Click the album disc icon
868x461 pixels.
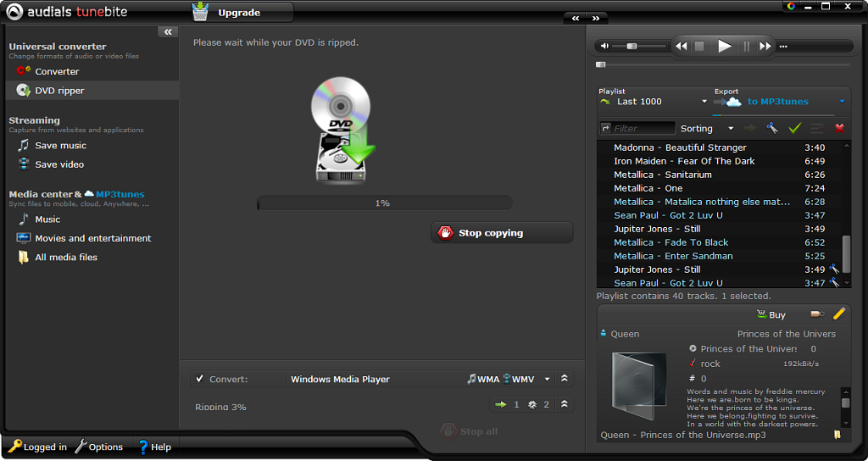click(x=692, y=348)
